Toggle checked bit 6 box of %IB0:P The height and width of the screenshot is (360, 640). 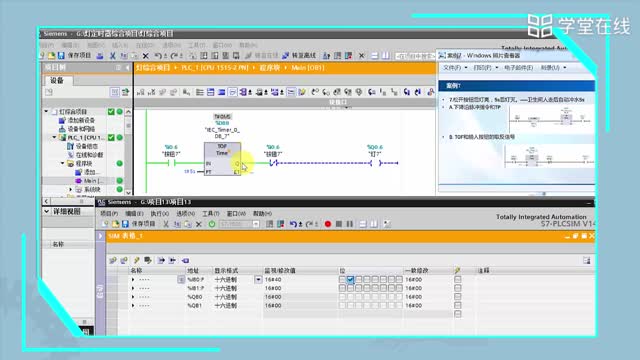coord(350,280)
